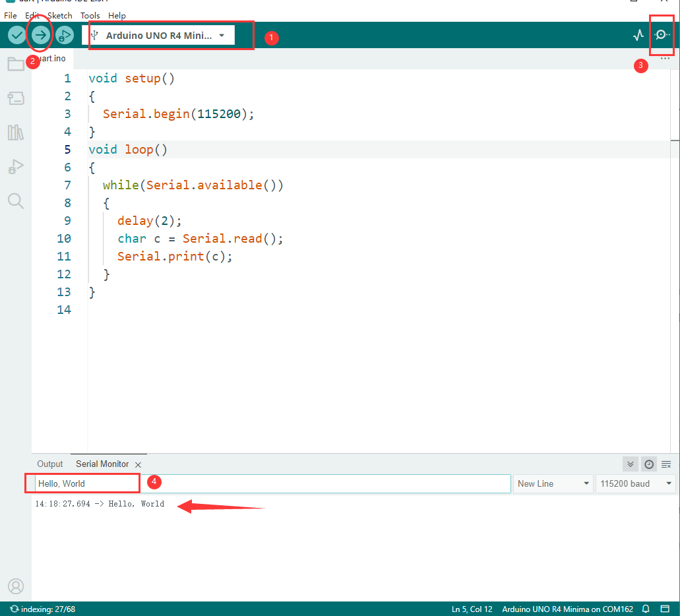Clear the Serial Monitor output
This screenshot has width=680, height=616.
[666, 464]
